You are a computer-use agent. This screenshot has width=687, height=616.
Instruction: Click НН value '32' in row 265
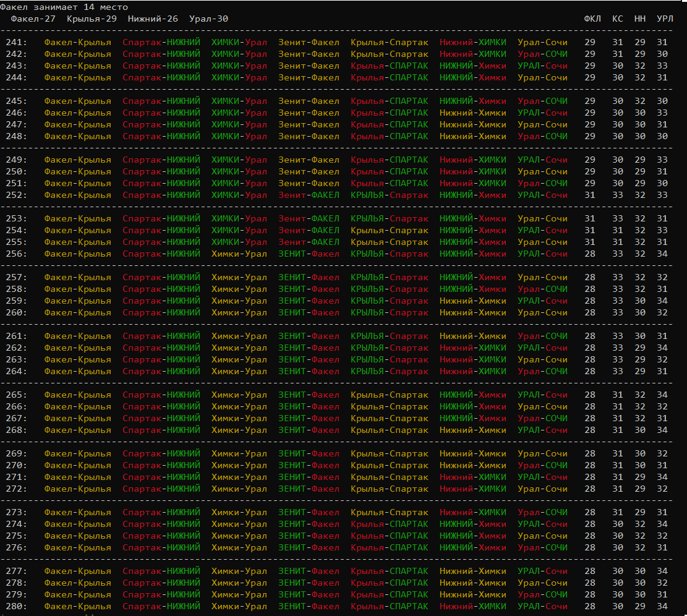[x=640, y=395]
